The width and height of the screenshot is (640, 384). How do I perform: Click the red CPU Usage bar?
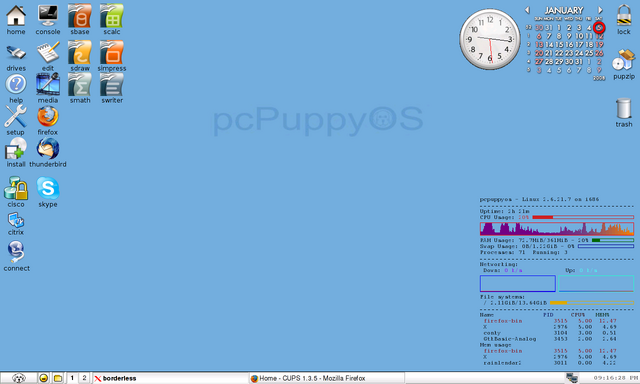tap(583, 217)
